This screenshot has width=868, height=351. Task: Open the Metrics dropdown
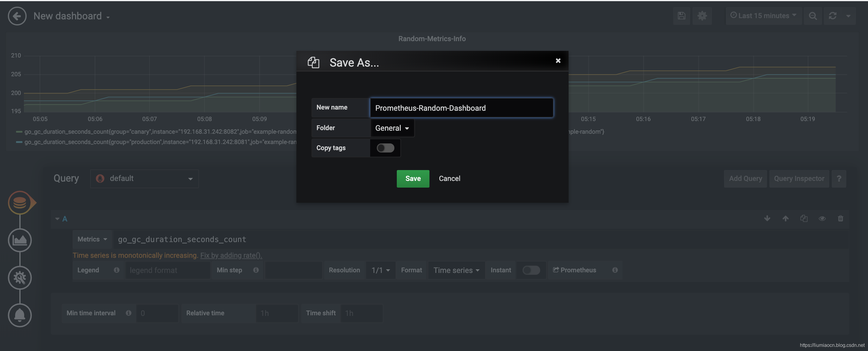(92, 239)
